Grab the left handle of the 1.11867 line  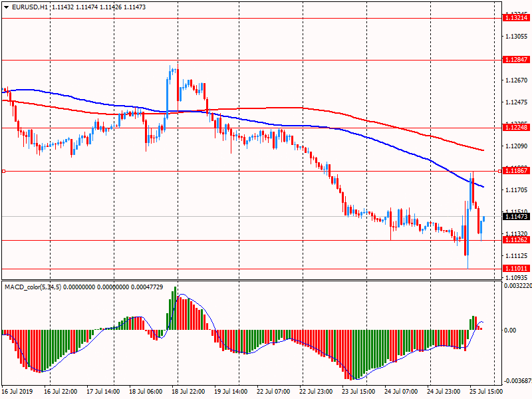click(x=3, y=172)
